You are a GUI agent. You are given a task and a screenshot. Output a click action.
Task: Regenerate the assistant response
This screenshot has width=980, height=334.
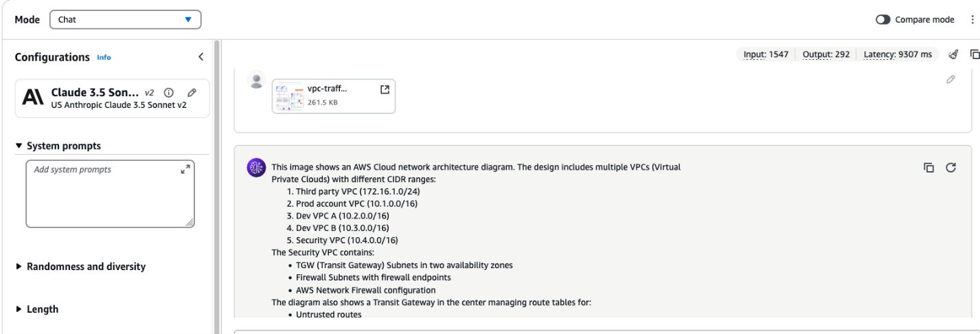[951, 167]
